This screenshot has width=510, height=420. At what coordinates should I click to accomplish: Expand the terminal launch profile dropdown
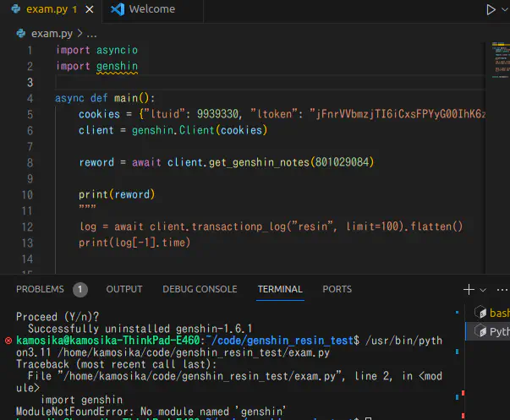point(483,289)
